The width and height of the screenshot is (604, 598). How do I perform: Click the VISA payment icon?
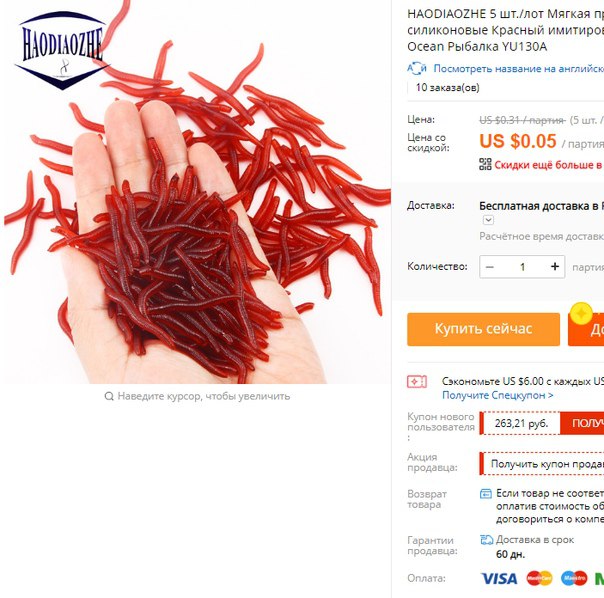[499, 578]
